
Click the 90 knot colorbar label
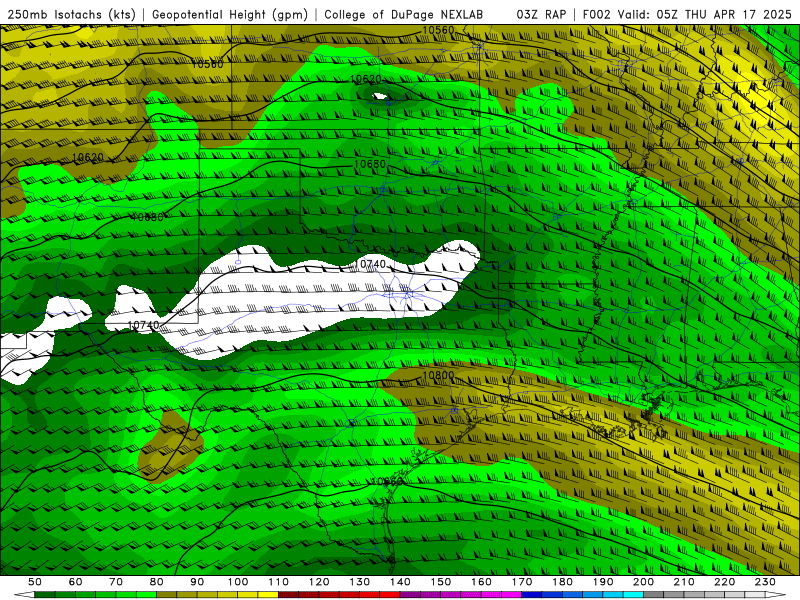click(x=197, y=582)
